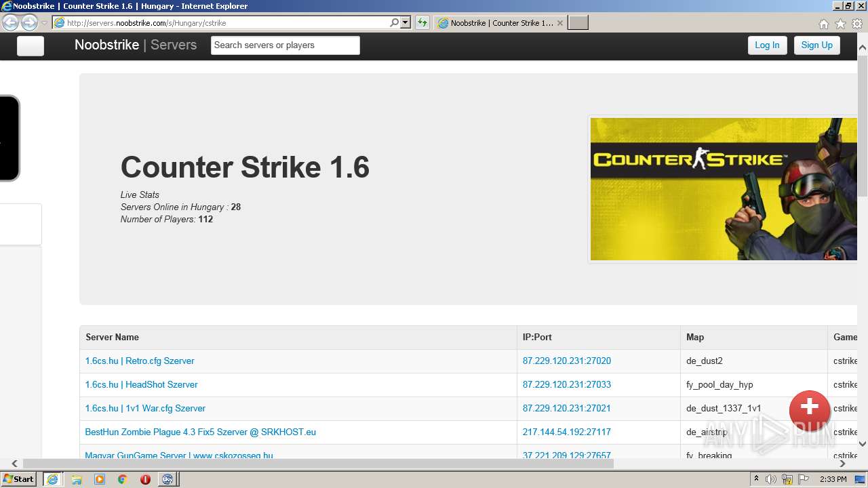This screenshot has width=868, height=488.
Task: Click the vertical scrollbar up arrow
Action: [x=863, y=47]
